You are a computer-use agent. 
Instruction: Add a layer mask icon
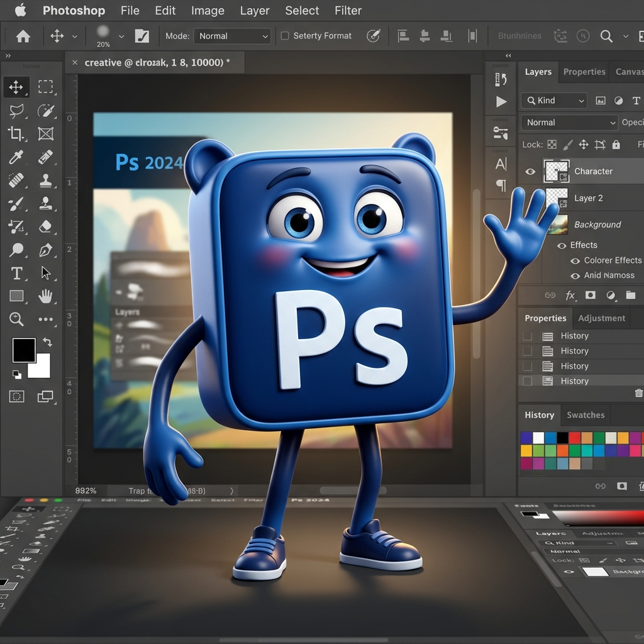click(x=590, y=295)
